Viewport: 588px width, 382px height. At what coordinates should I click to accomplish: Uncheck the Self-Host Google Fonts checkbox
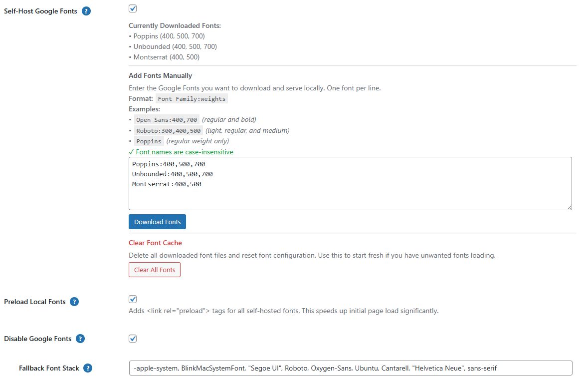point(133,8)
